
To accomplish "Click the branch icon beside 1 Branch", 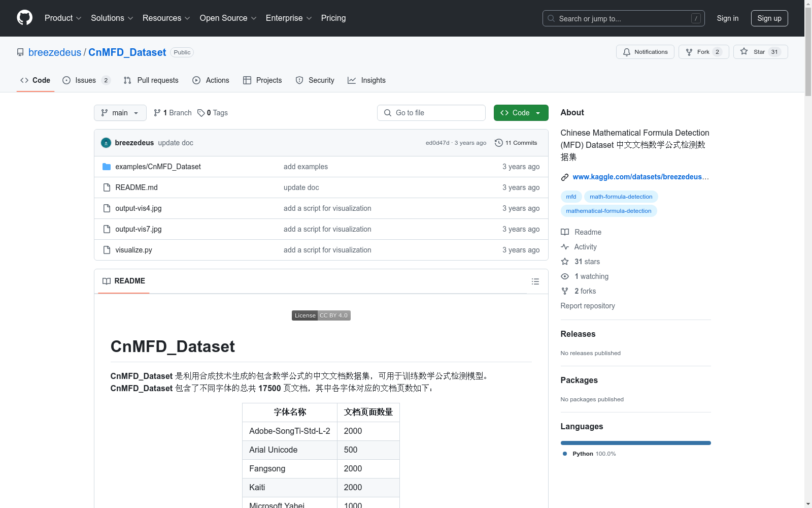I will (x=157, y=113).
